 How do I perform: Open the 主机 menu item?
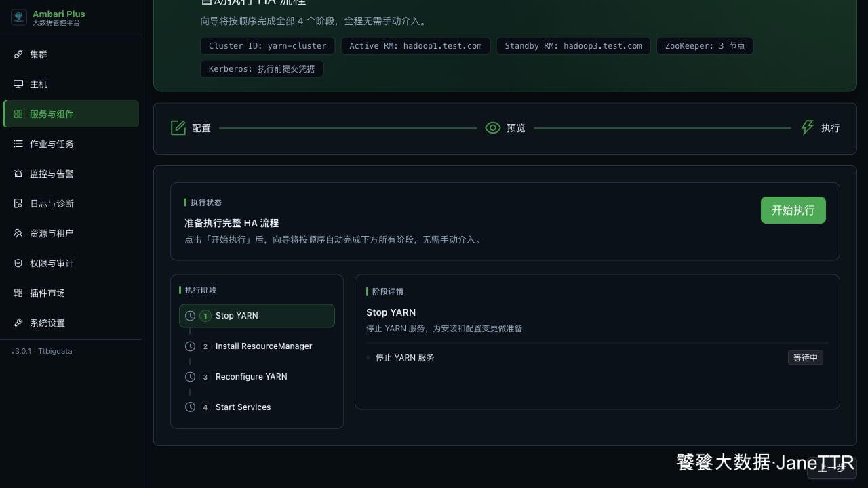[71, 84]
